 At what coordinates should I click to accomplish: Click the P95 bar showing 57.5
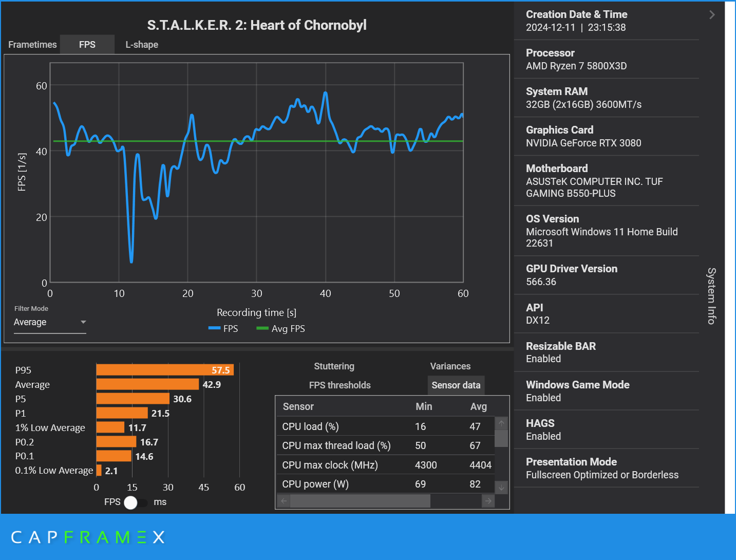point(165,370)
